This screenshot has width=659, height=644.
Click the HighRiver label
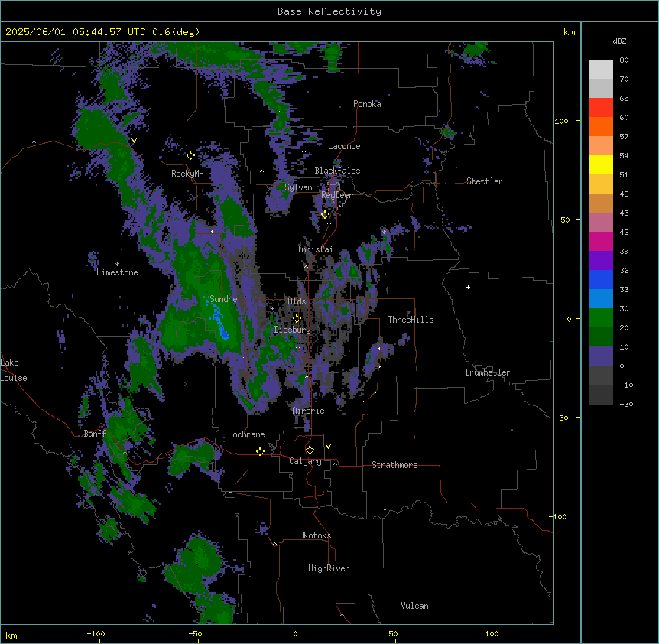coord(329,568)
